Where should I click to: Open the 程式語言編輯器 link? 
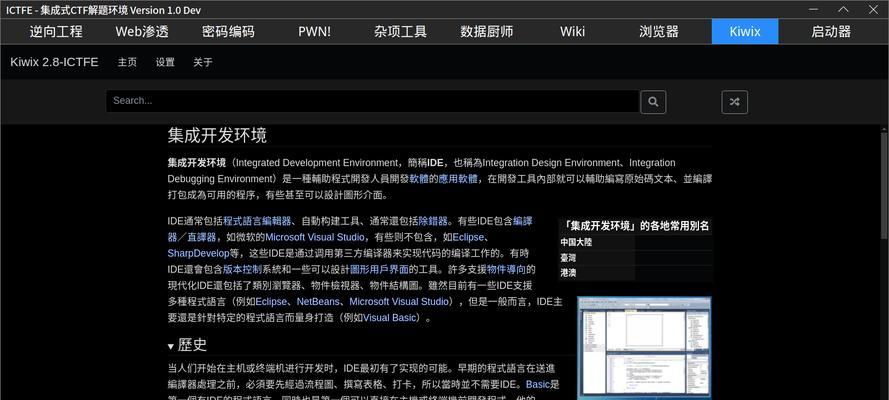tap(257, 221)
